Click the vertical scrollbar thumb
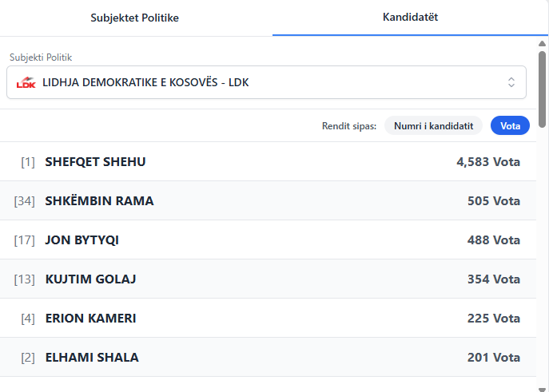This screenshot has width=549, height=392. click(543, 88)
